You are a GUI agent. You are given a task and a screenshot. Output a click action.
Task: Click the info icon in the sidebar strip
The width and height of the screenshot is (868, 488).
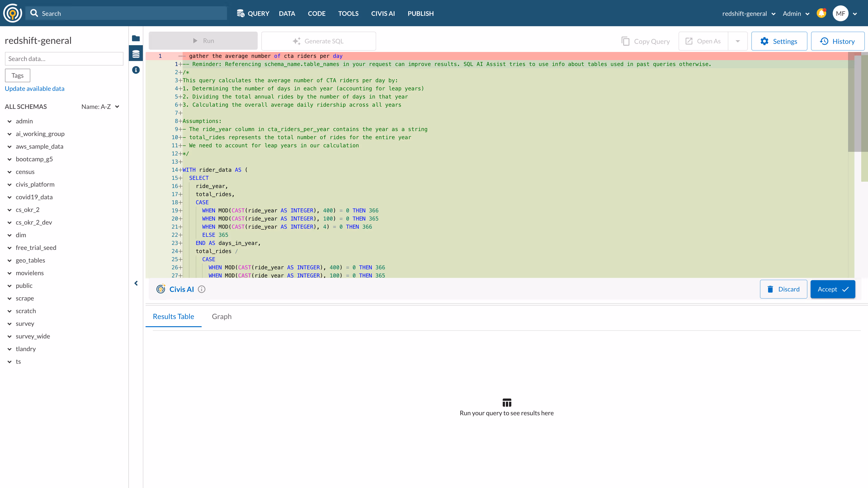(136, 70)
